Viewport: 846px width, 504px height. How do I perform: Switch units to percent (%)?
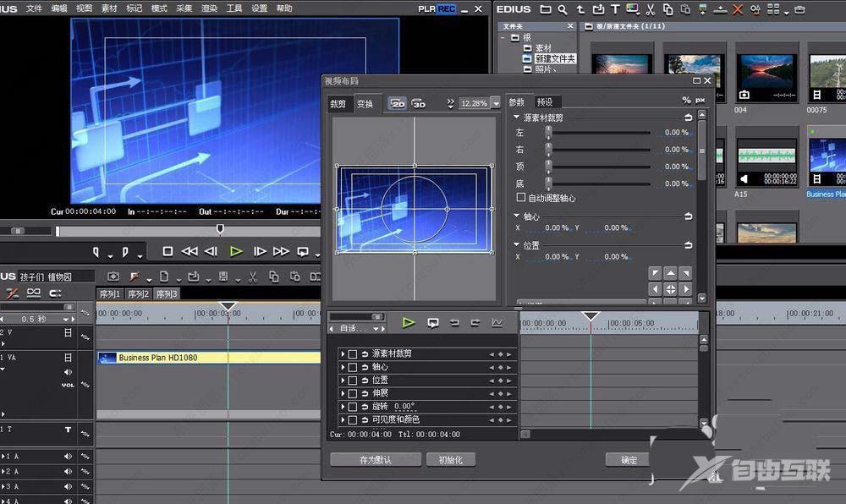click(x=686, y=101)
